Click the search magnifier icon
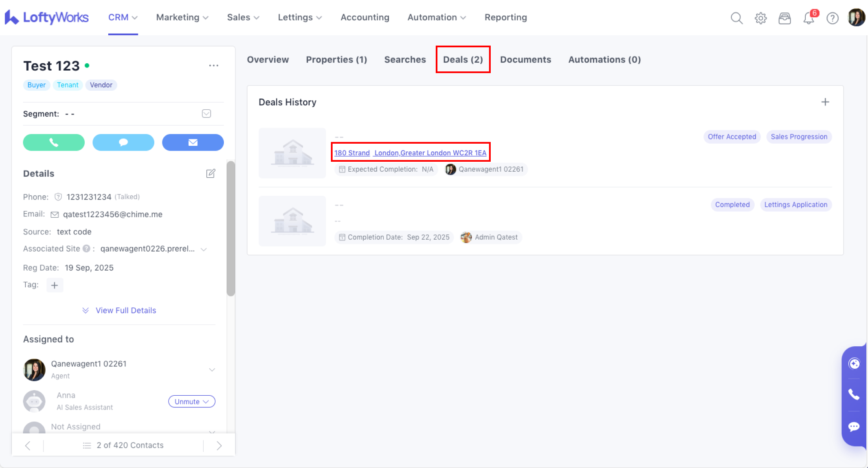Image resolution: width=868 pixels, height=468 pixels. point(737,18)
